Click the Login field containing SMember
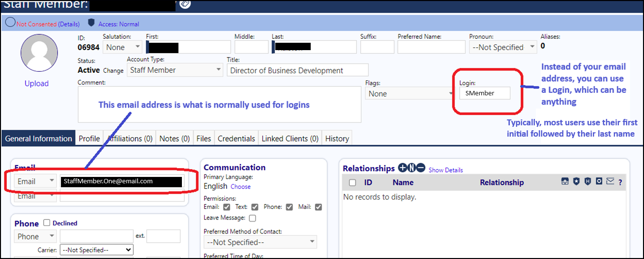Screen dimensions: 644x259 (x=485, y=93)
